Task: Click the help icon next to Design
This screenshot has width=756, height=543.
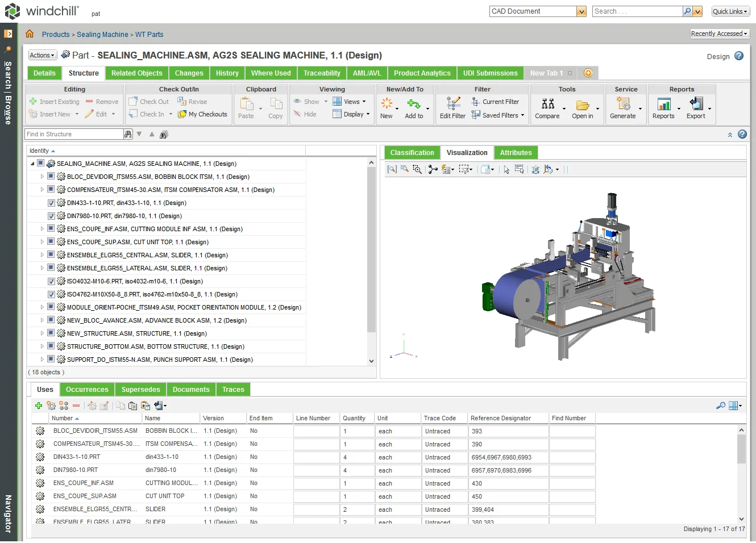Action: (x=739, y=56)
